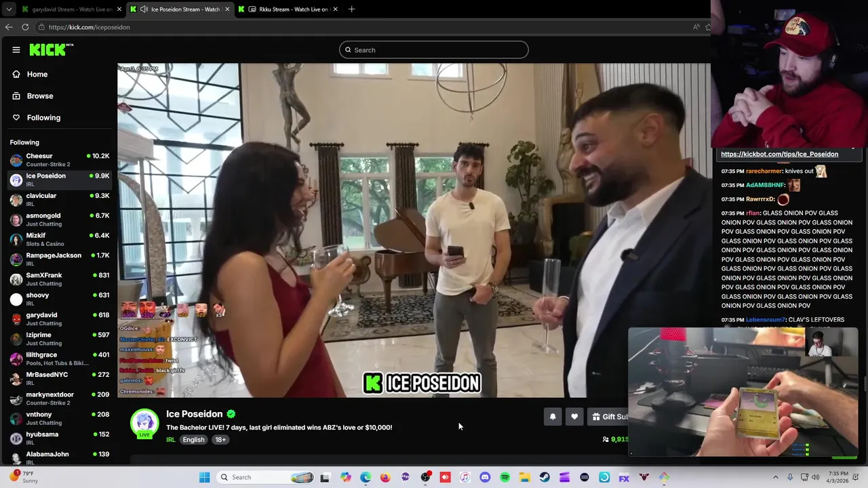Screen dimensions: 868x488
Task: Open a new browser tab
Action: (351, 9)
